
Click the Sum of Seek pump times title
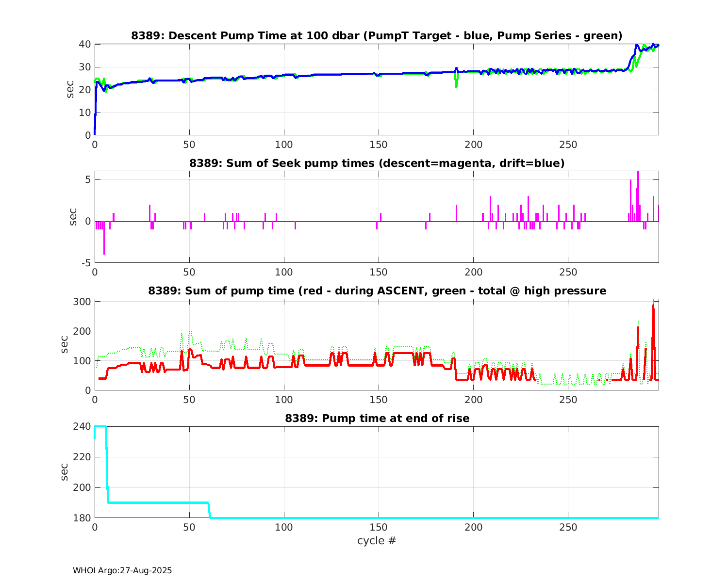377,163
